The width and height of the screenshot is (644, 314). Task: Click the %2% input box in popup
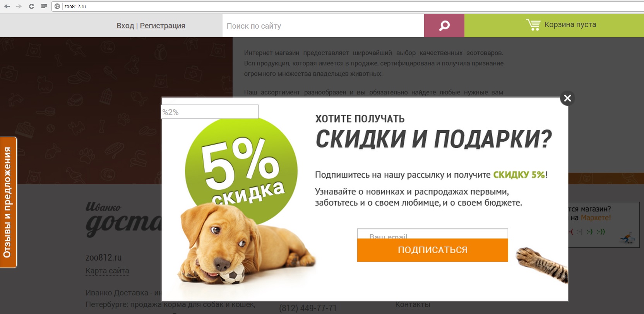pyautogui.click(x=209, y=112)
